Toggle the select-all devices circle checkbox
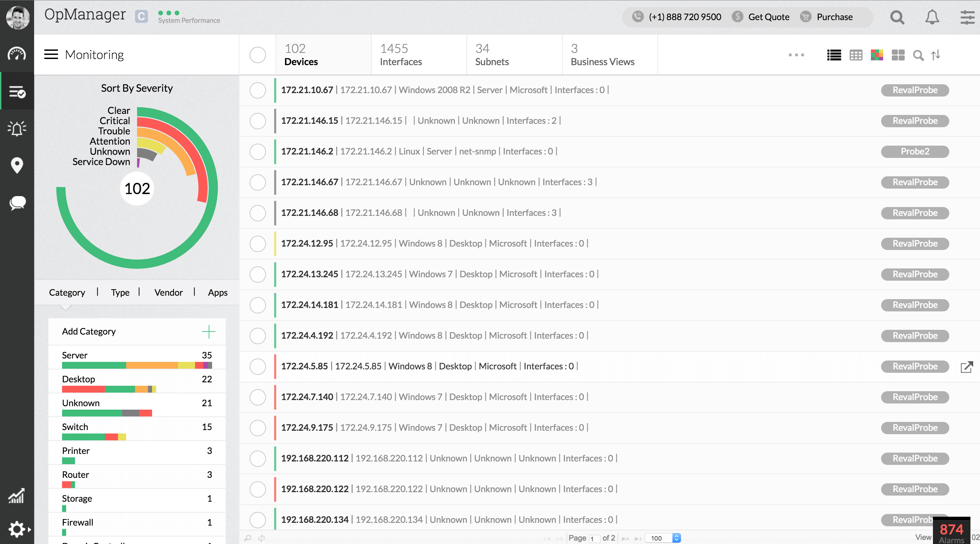Viewport: 980px width, 544px height. coord(257,55)
